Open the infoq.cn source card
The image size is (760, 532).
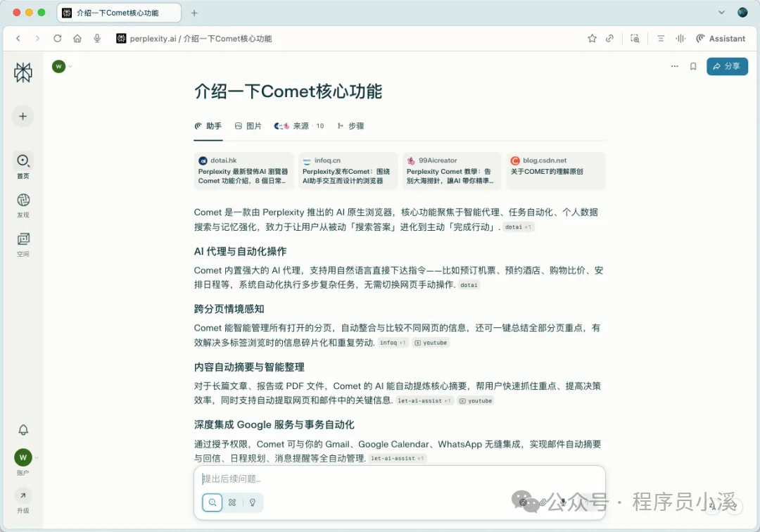coord(348,170)
